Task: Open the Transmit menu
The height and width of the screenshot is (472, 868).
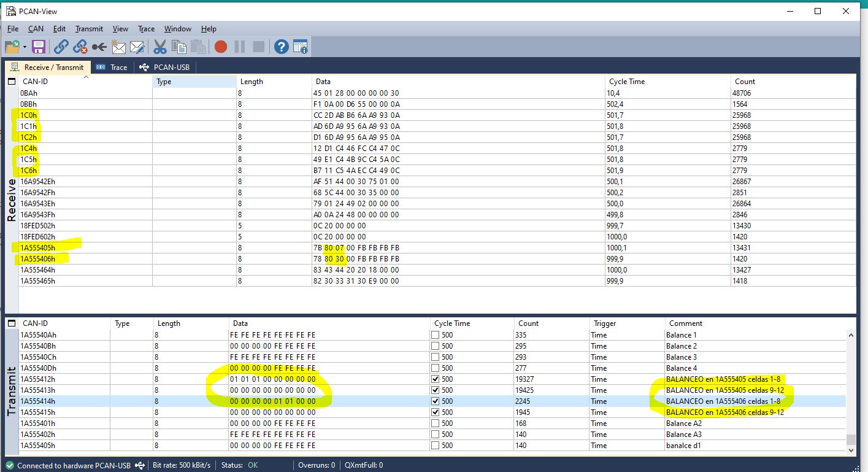Action: coord(89,29)
